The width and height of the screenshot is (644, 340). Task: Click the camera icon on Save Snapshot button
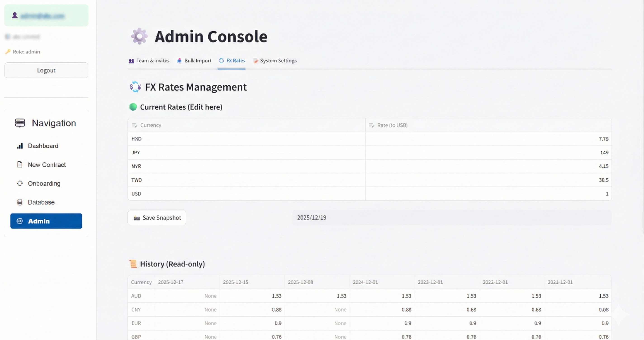pyautogui.click(x=137, y=217)
